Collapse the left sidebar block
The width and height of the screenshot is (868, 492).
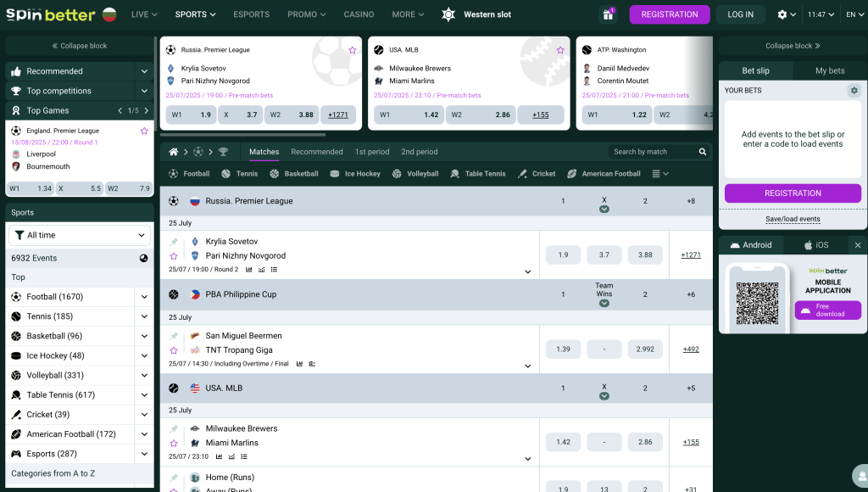click(x=79, y=46)
